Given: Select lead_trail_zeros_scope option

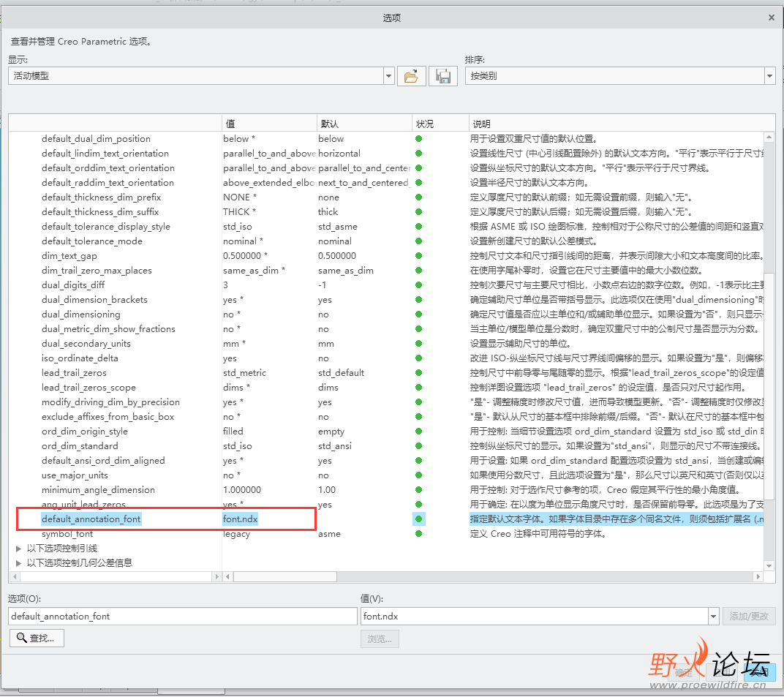Looking at the screenshot, I should click(88, 388).
